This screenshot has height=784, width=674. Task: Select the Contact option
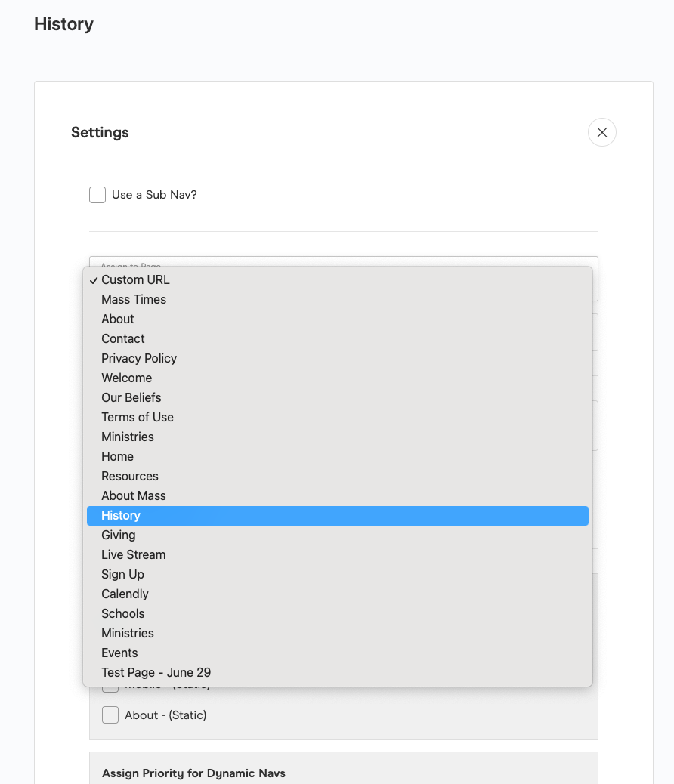[123, 338]
